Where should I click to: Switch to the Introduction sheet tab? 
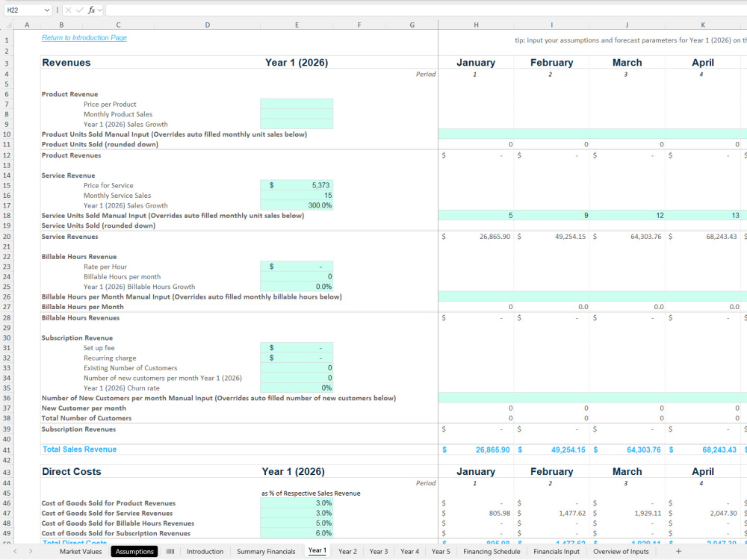click(x=205, y=552)
